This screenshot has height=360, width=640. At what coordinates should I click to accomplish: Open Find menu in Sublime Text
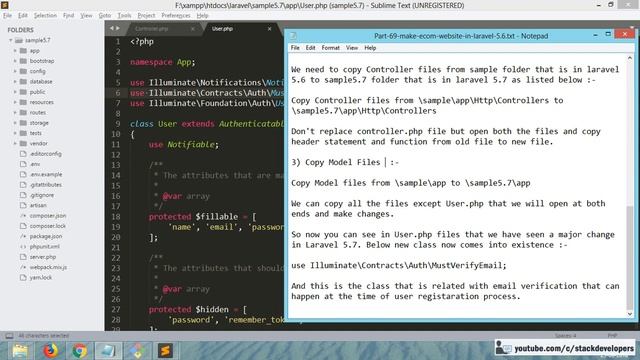[69, 16]
